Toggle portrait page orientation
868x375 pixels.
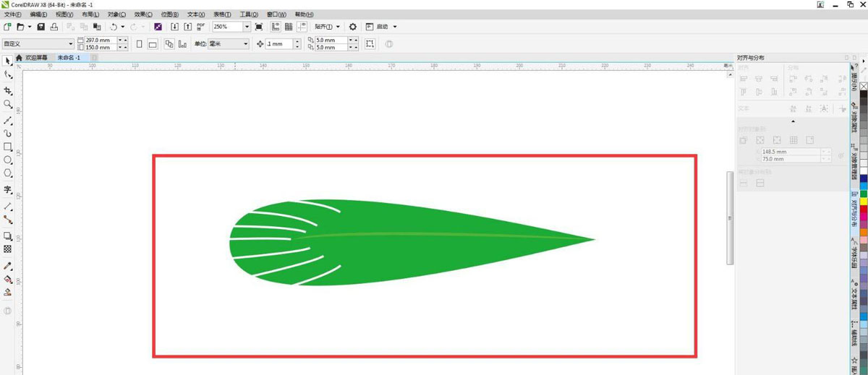[139, 44]
